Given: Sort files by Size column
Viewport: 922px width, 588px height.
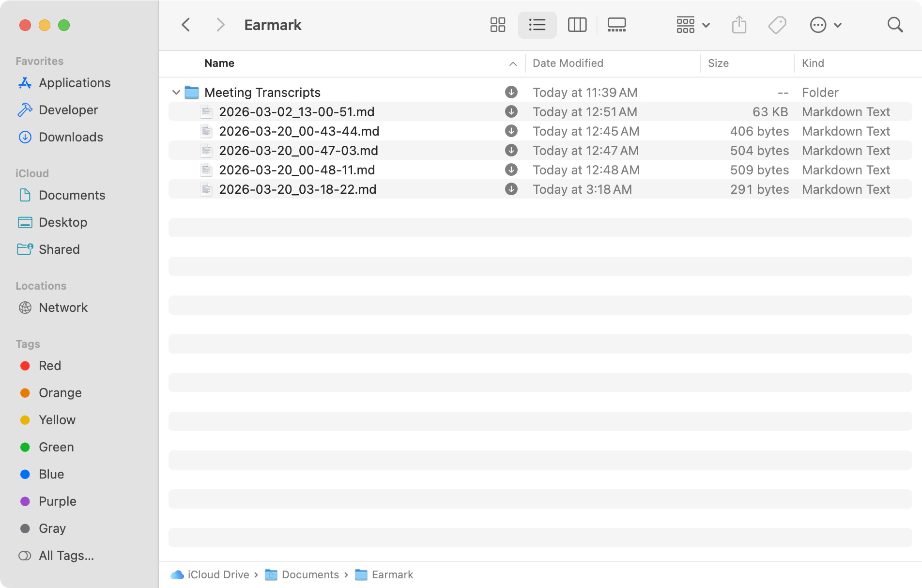Looking at the screenshot, I should pyautogui.click(x=718, y=63).
